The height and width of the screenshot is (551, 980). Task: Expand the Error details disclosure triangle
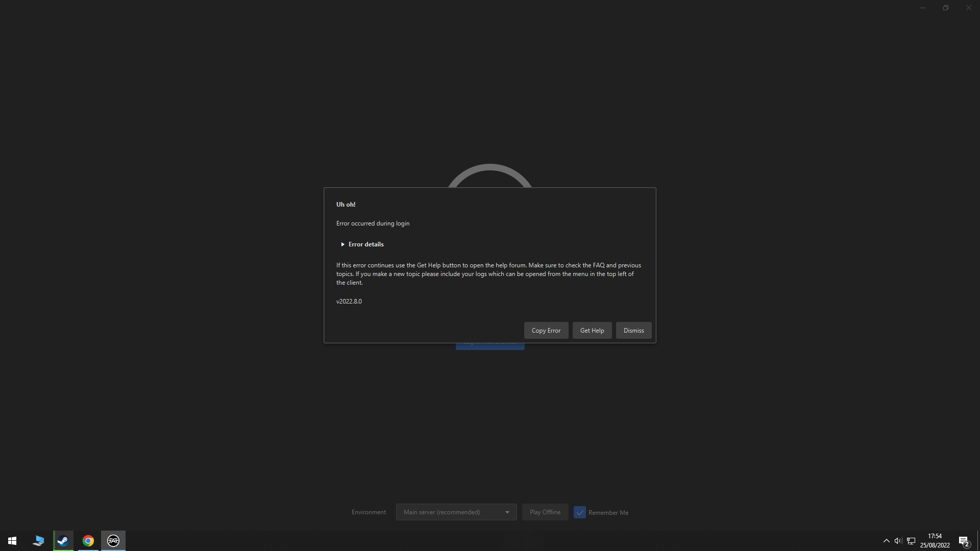[x=342, y=244]
